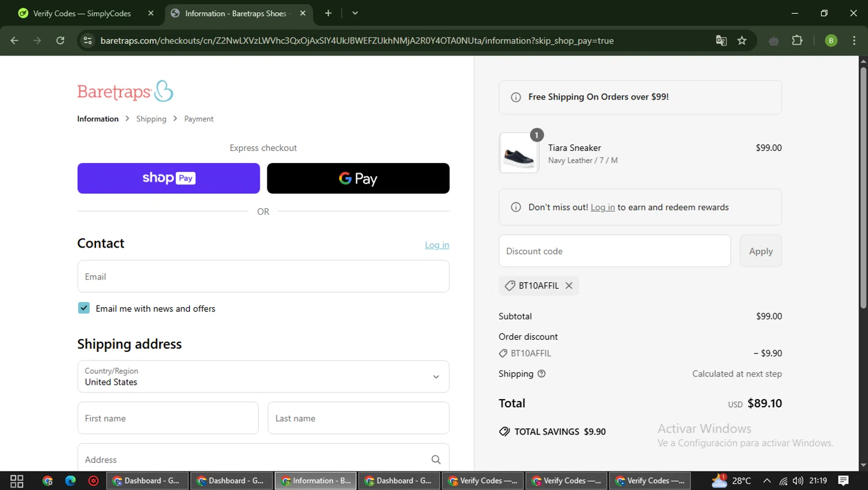
Task: Click the Discount code input field
Action: (x=615, y=251)
